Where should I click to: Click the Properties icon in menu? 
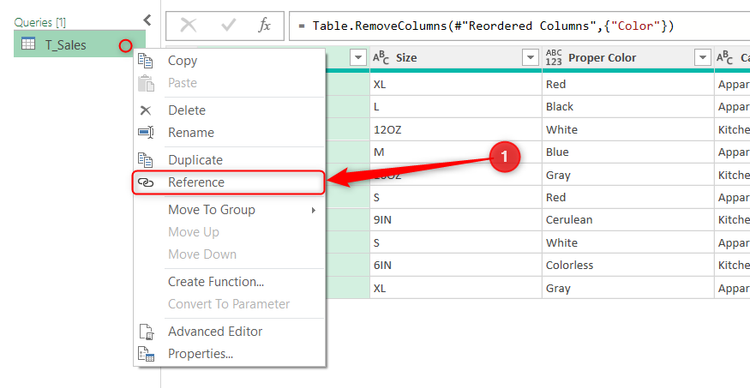145,354
